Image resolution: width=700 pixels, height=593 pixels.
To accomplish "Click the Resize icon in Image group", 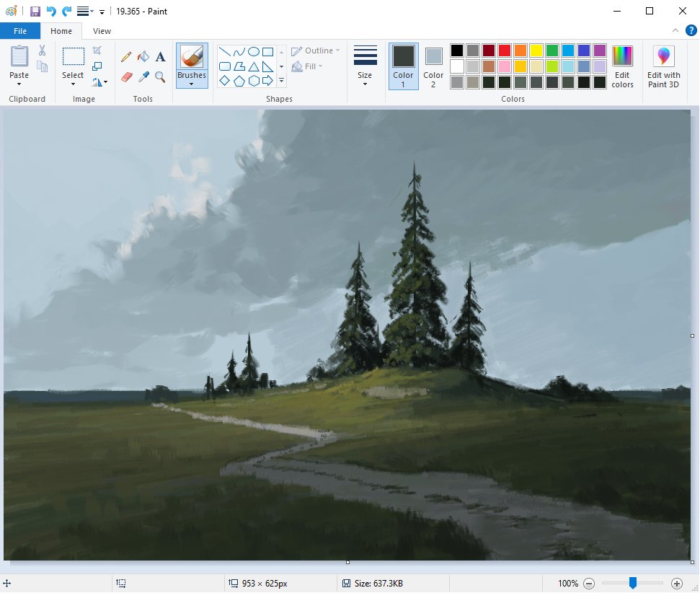I will pos(97,66).
